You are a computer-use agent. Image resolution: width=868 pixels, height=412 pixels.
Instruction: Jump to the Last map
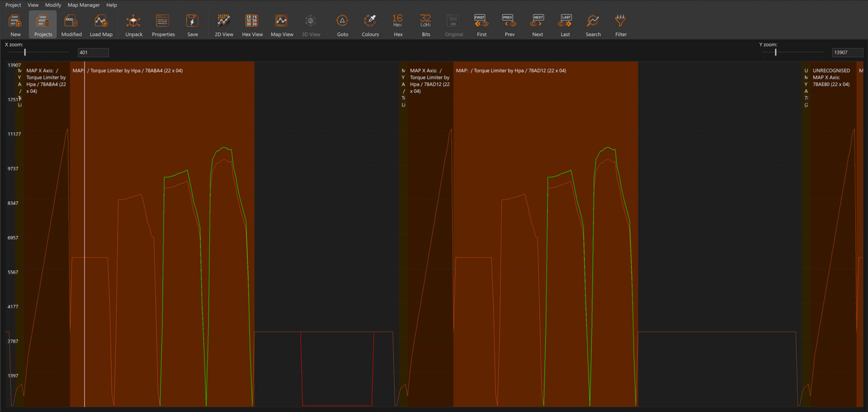[x=565, y=24]
